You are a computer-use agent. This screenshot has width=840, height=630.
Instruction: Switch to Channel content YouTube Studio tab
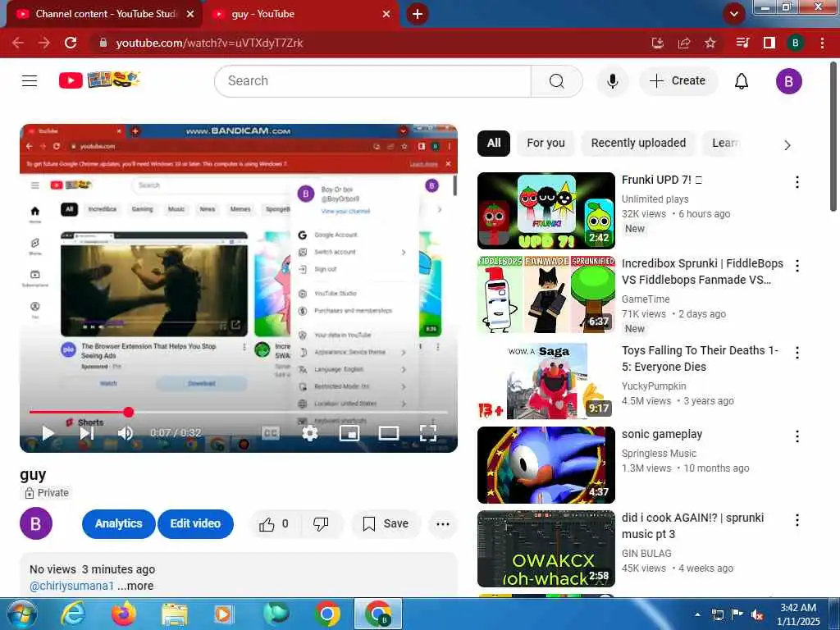(105, 14)
